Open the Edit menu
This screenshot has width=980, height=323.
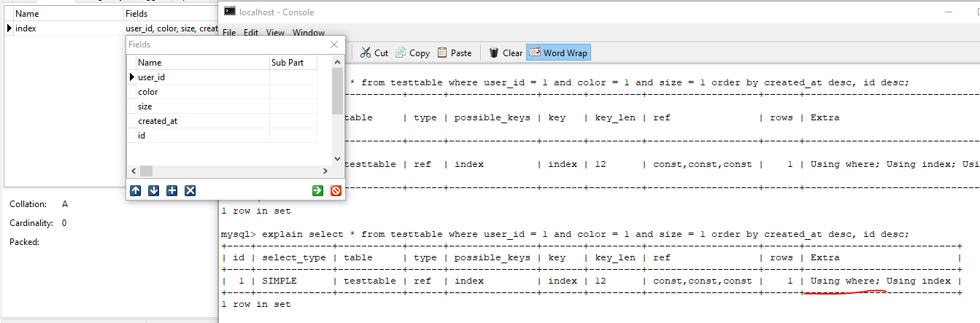[x=251, y=33]
